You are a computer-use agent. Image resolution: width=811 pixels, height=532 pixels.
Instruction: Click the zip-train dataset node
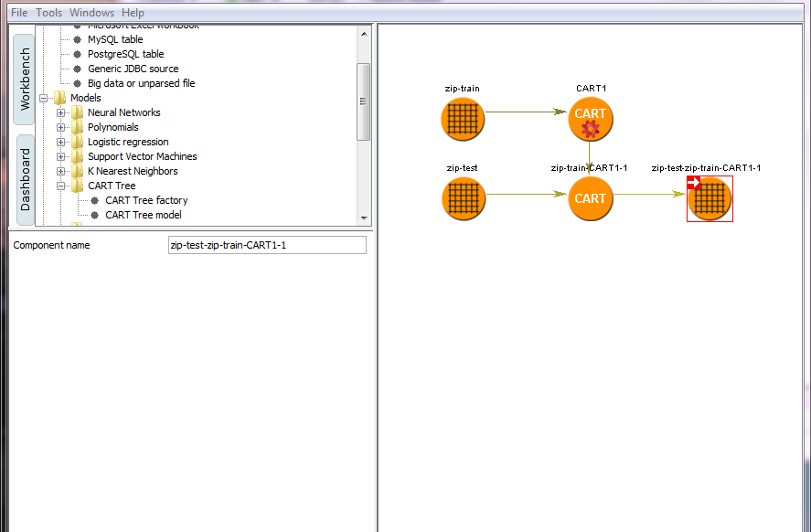463,119
